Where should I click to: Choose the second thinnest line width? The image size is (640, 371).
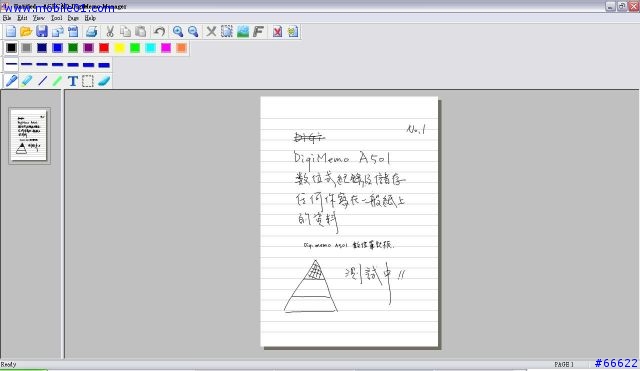(x=27, y=64)
